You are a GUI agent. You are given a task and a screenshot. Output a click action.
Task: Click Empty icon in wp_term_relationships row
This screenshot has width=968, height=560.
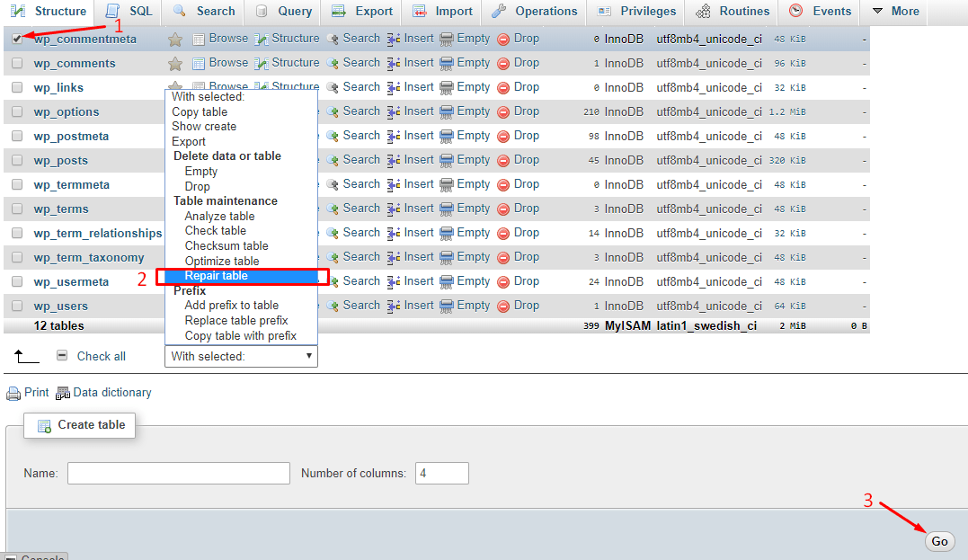pos(447,234)
